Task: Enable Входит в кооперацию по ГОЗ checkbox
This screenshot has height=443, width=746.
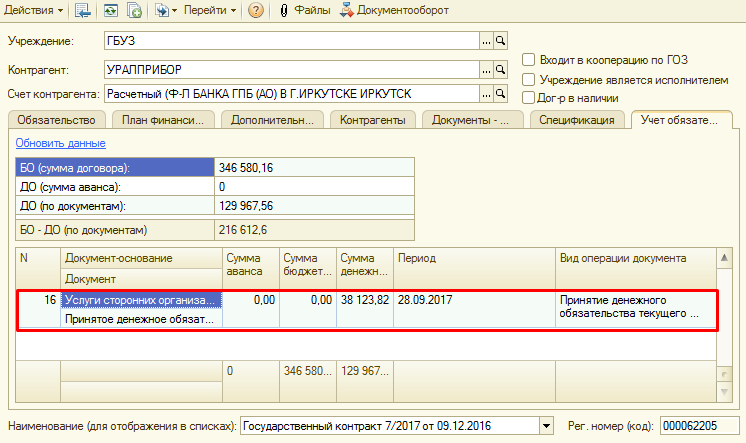Action: [529, 60]
